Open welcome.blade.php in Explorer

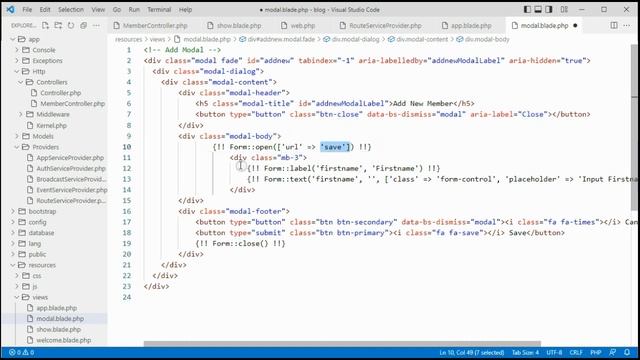tap(63, 340)
